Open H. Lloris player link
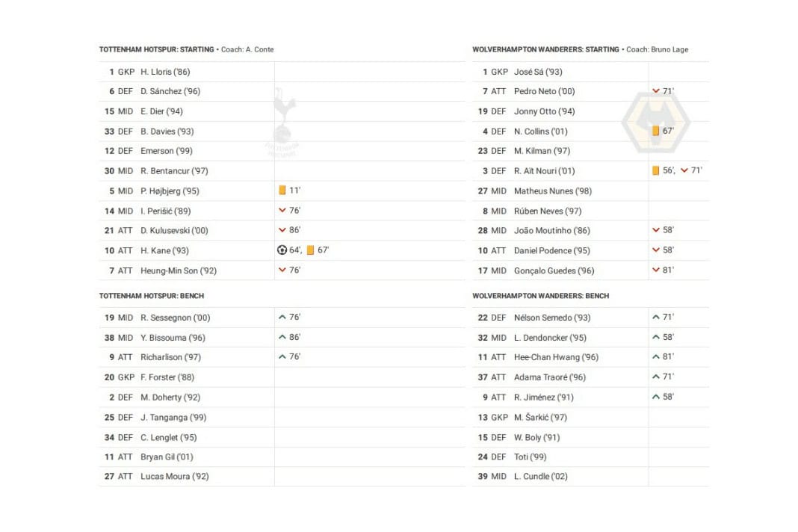Viewport: 798px width, 532px height. point(165,72)
